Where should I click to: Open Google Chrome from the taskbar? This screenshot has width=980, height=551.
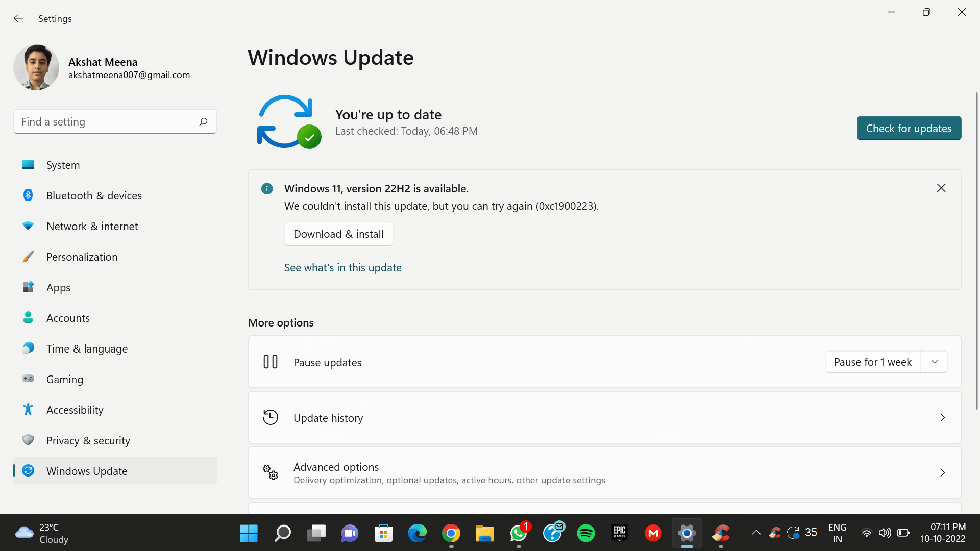point(451,534)
